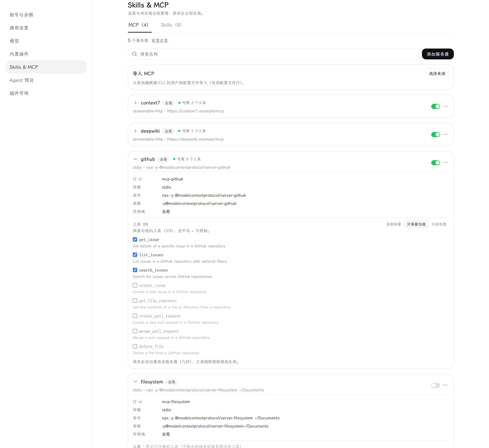The width and height of the screenshot is (489, 448).
Task: Disable the deepwiki server toggle
Action: tap(435, 135)
